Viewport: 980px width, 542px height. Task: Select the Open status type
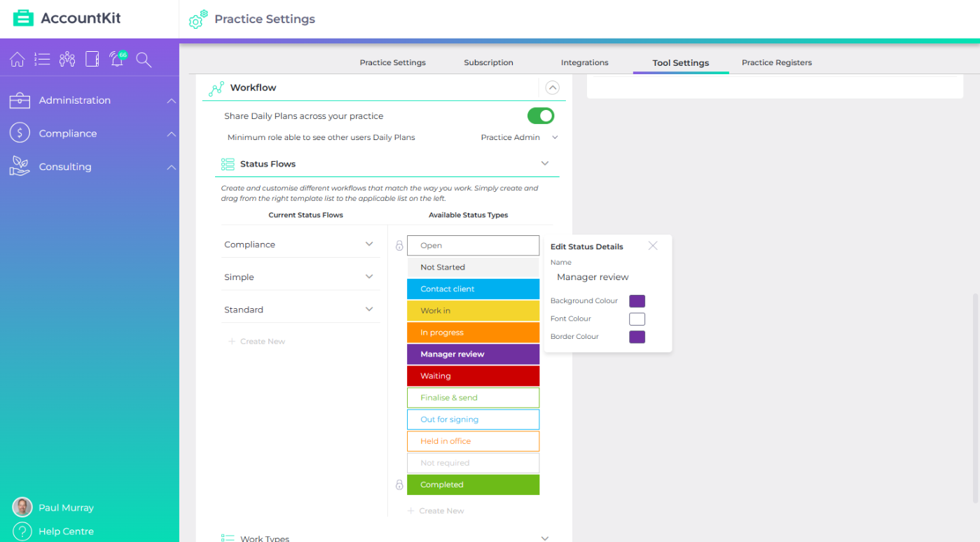[x=473, y=245]
